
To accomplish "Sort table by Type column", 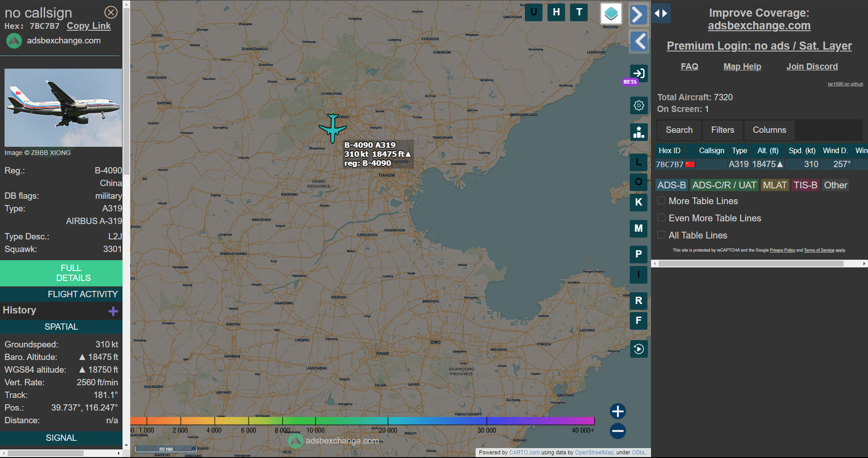I will click(740, 150).
